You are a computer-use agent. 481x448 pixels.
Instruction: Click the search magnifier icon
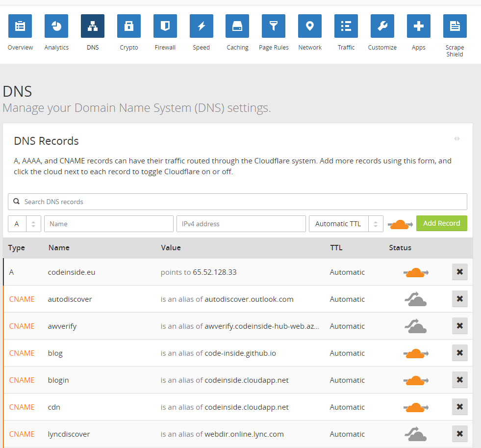[x=16, y=202]
